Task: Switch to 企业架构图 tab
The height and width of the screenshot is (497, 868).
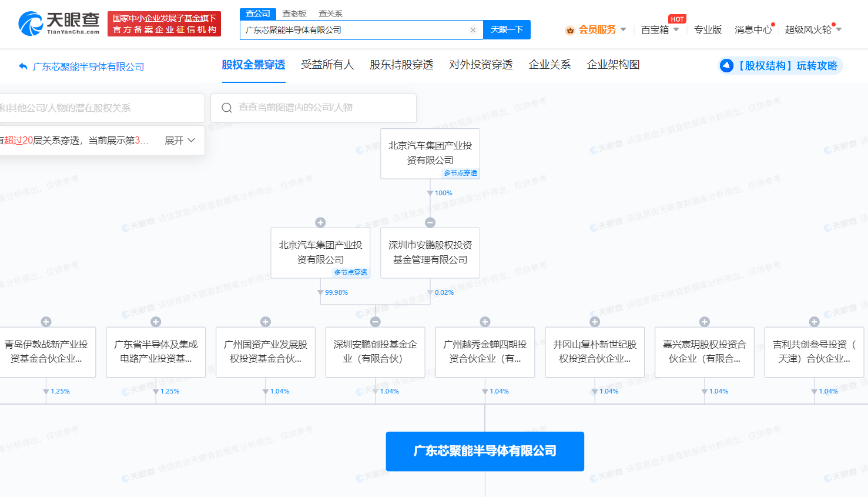Action: (x=613, y=65)
